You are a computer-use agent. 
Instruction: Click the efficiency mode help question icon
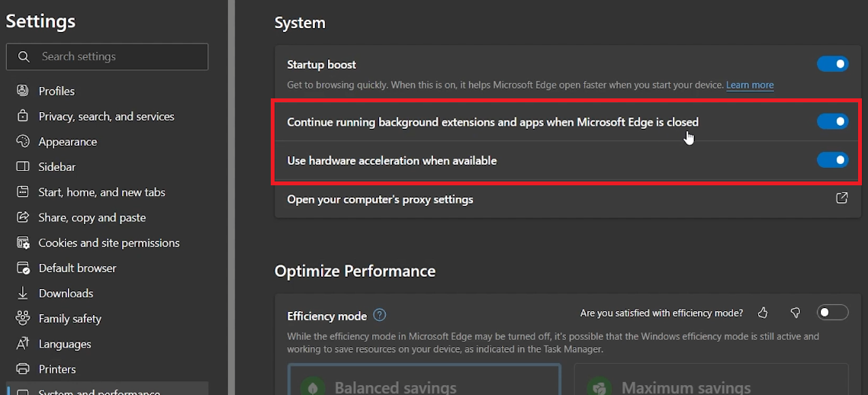pyautogui.click(x=380, y=315)
